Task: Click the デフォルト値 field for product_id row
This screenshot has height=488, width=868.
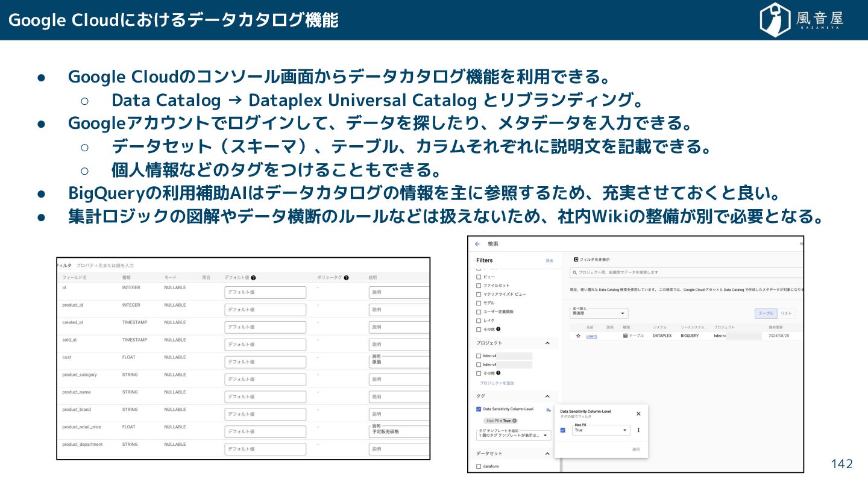Action: [x=265, y=310]
